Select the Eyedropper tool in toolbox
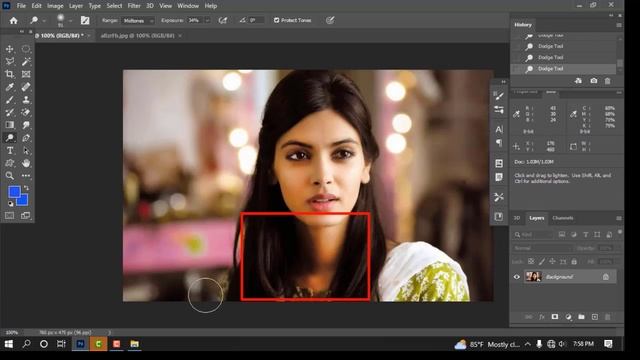640x360 pixels. click(x=9, y=87)
